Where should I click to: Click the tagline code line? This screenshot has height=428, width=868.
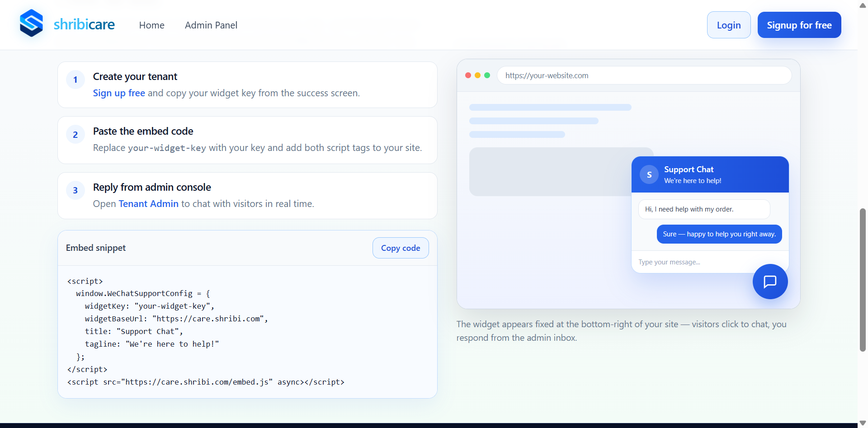coord(152,344)
